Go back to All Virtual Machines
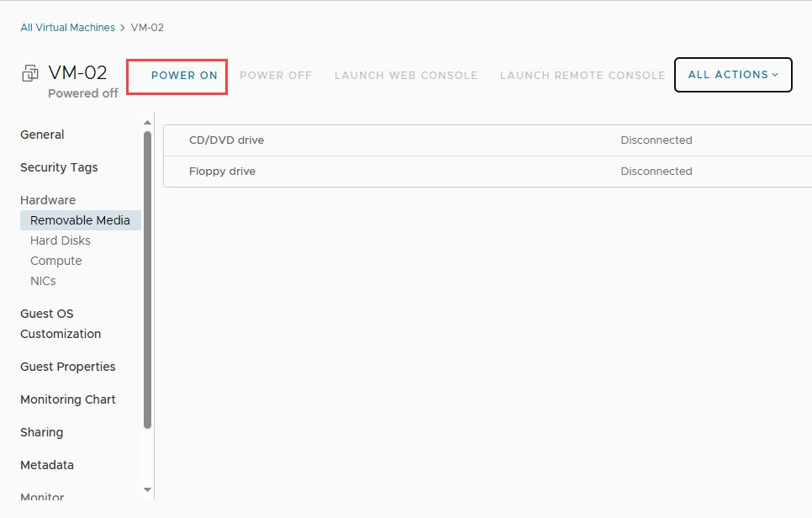Screen dimensions: 812x518 67,28
